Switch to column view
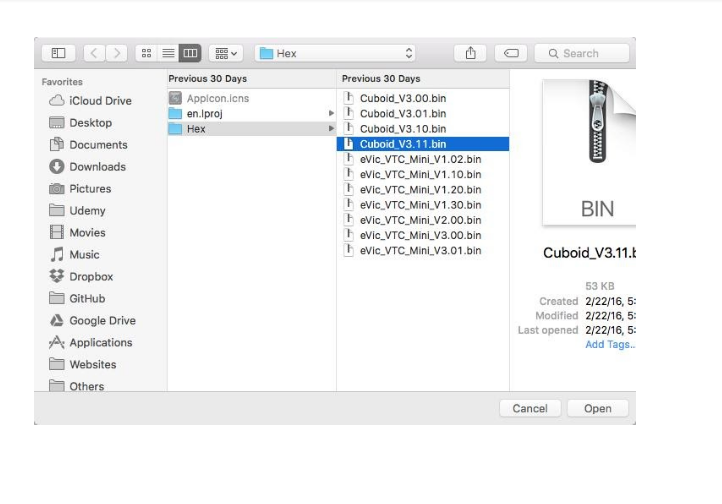This screenshot has width=722, height=504. click(x=190, y=53)
